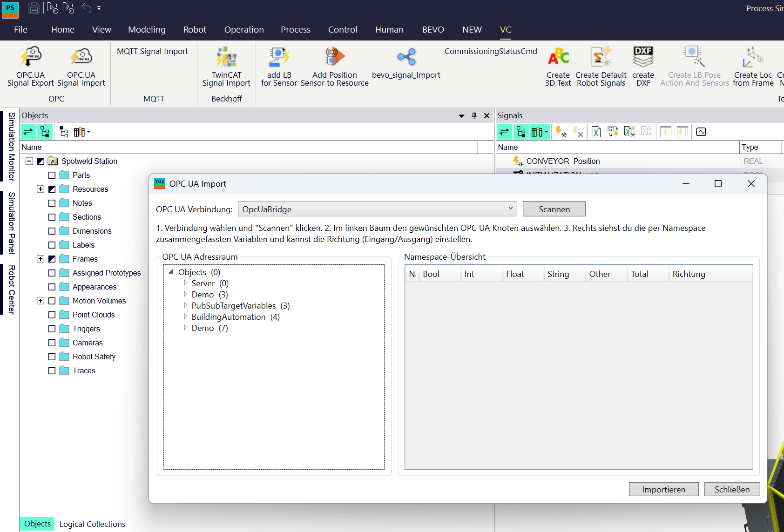784x532 pixels.
Task: Click Export to Excel icon in Signals toolbar
Action: [596, 132]
